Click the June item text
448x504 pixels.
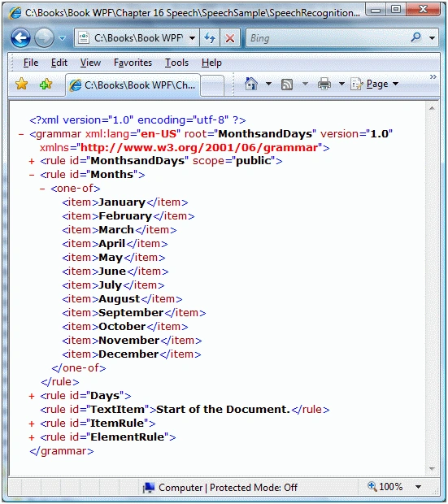click(x=112, y=272)
